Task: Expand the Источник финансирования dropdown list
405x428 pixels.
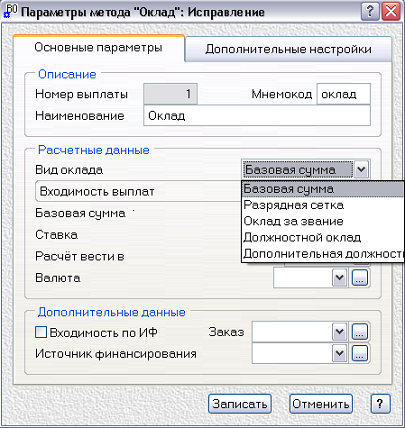Action: [339, 354]
